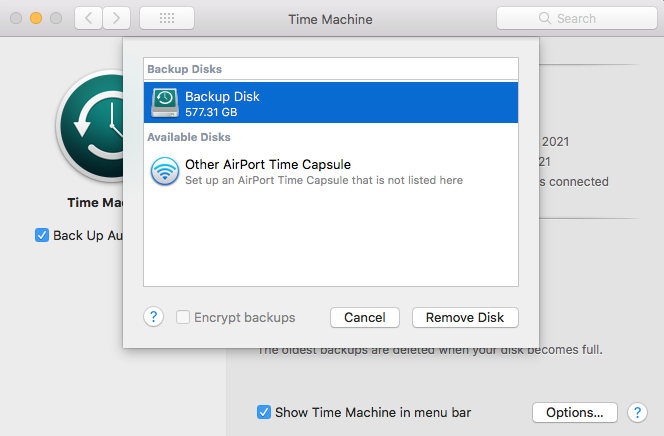The image size is (664, 436).
Task: Show all preferences via grid icon
Action: [x=167, y=18]
